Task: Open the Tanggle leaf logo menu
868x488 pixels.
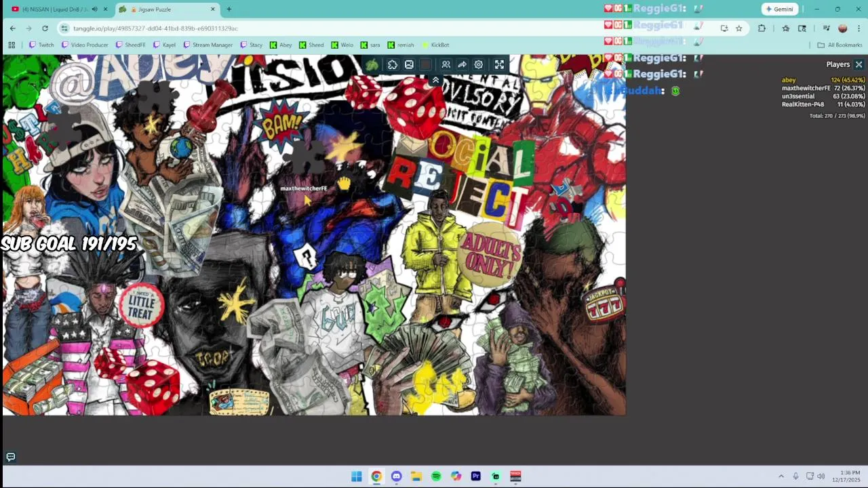Action: click(x=372, y=64)
